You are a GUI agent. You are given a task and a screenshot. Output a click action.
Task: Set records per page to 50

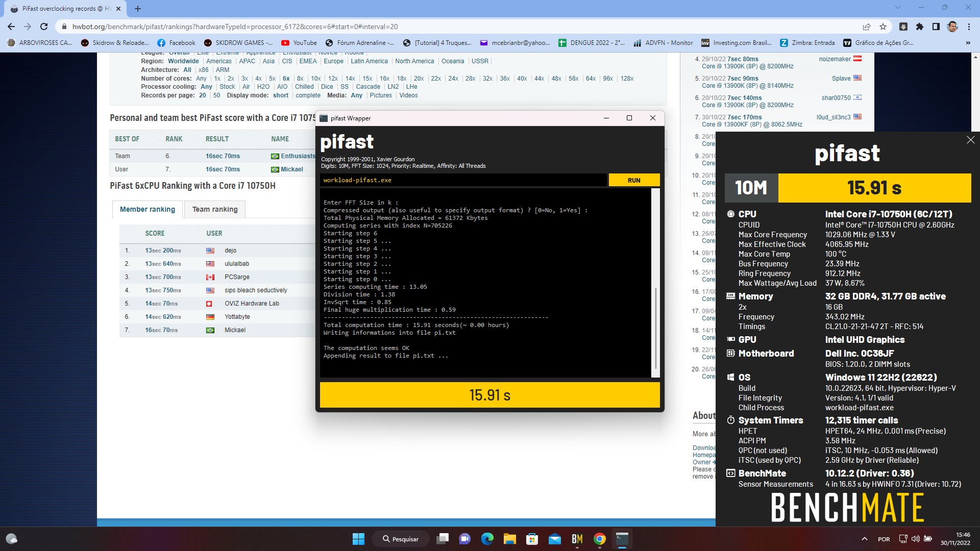pyautogui.click(x=217, y=95)
